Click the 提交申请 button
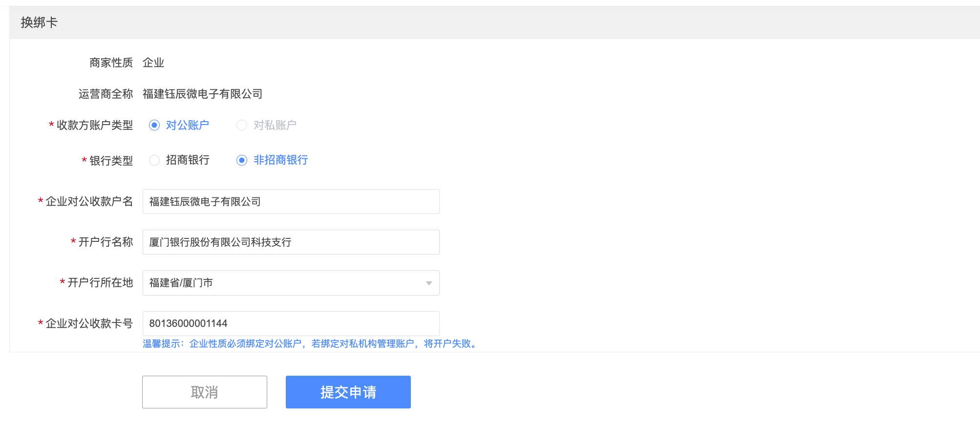Viewport: 980px width, 427px height. 348,392
